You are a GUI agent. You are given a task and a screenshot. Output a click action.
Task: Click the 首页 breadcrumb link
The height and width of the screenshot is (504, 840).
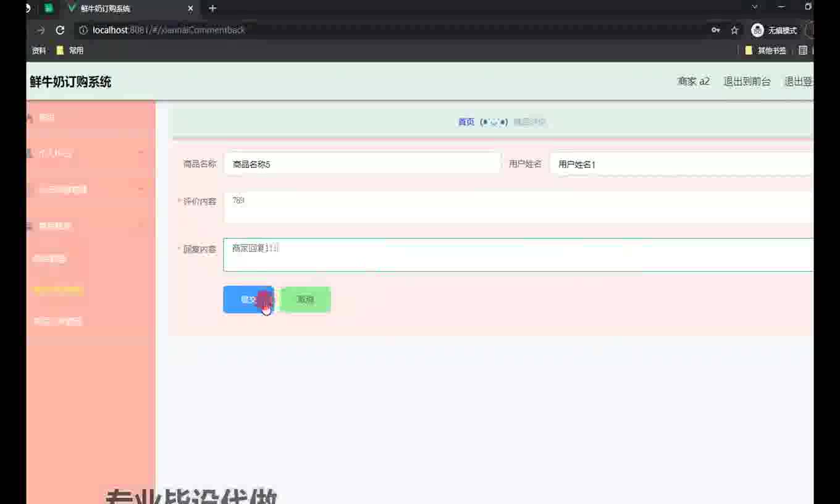click(x=466, y=122)
